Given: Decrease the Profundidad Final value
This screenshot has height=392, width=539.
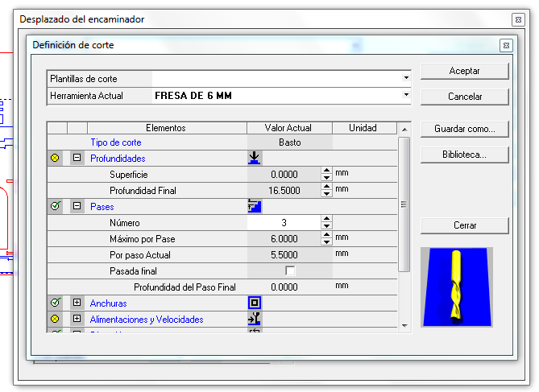Looking at the screenshot, I should [326, 194].
